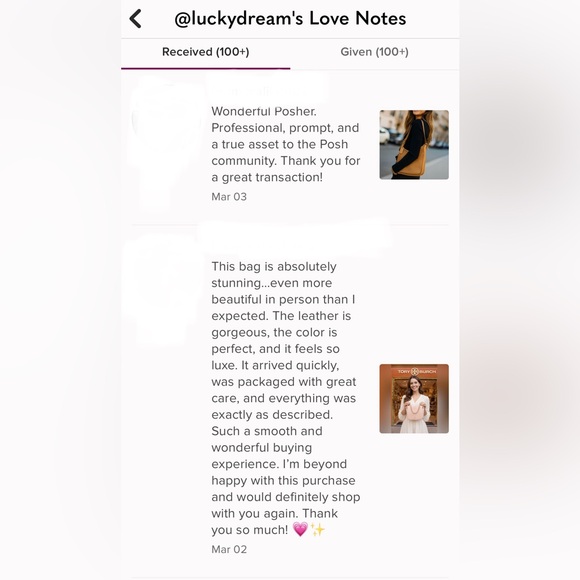Viewport: 580px width, 580px height.
Task: Tap the hidden username above "Wonderful Posher"
Action: click(x=266, y=90)
